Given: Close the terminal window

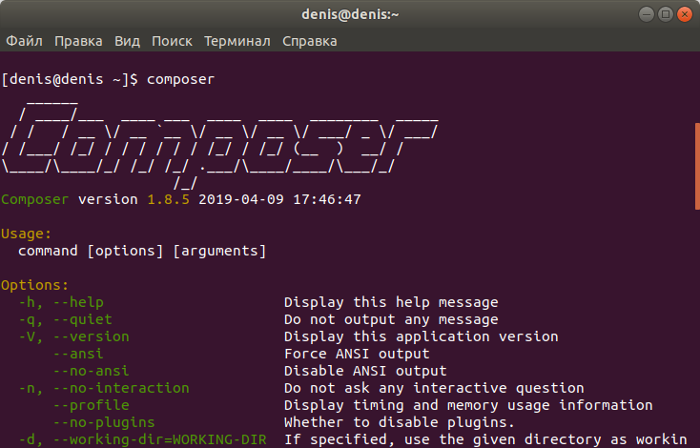Looking at the screenshot, I should (x=684, y=14).
